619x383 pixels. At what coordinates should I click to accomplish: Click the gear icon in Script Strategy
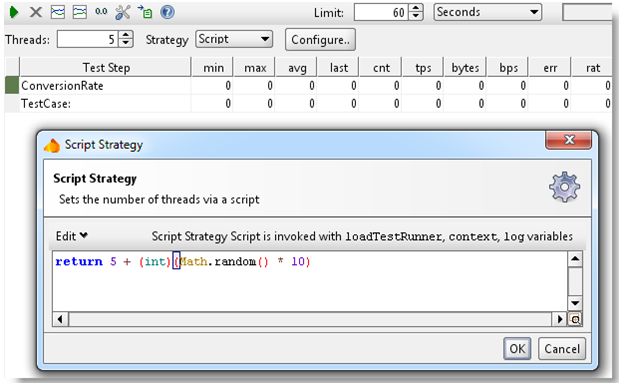click(x=565, y=187)
